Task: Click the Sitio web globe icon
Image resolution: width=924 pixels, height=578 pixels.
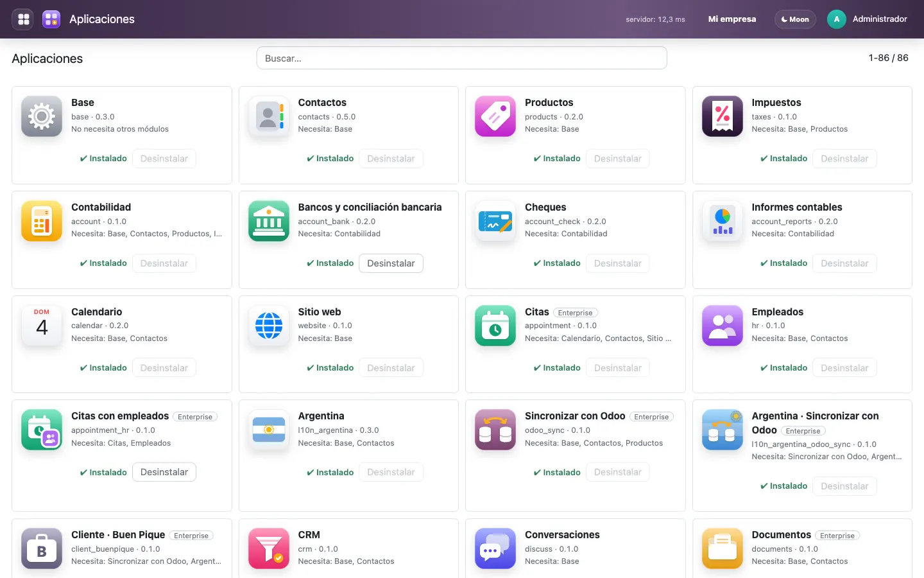Action: coord(269,326)
